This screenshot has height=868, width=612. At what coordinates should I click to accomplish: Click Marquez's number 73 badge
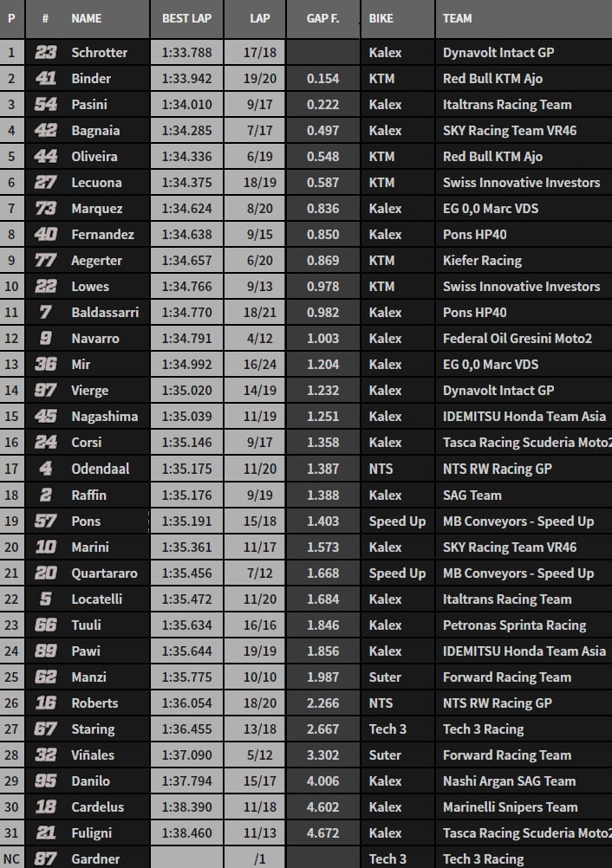pos(45,208)
